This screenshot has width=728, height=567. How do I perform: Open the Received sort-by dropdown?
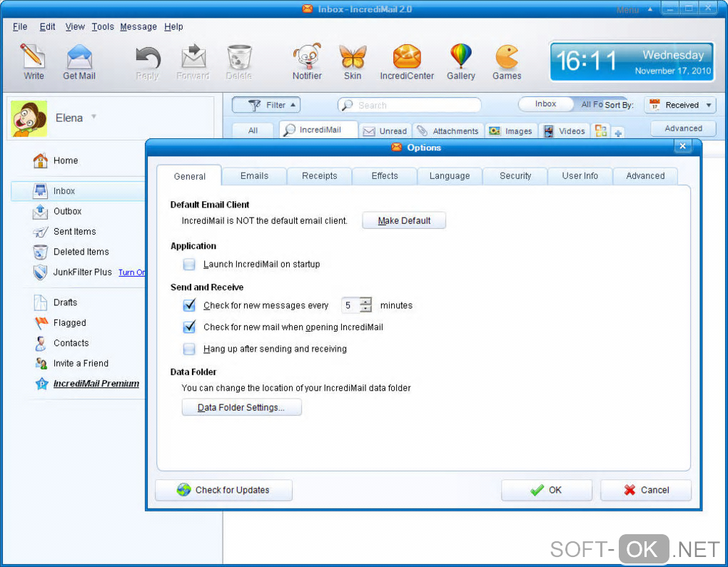coord(680,105)
